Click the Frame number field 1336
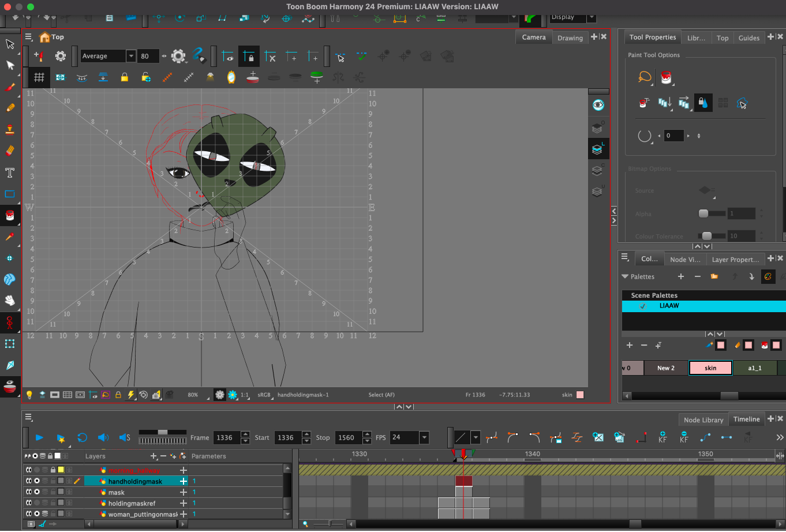Screen dimensions: 786x532 coord(227,437)
